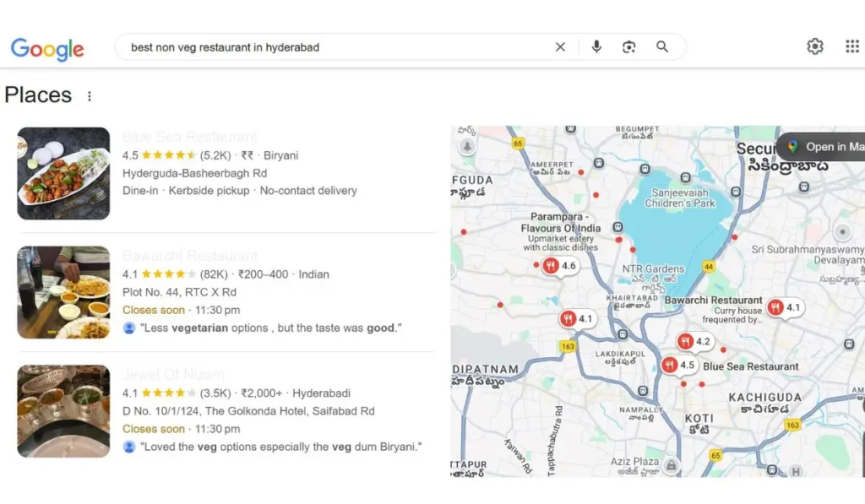The width and height of the screenshot is (865, 504).
Task: Select the 4.5 Blue Sea Restaurant pin
Action: (679, 365)
